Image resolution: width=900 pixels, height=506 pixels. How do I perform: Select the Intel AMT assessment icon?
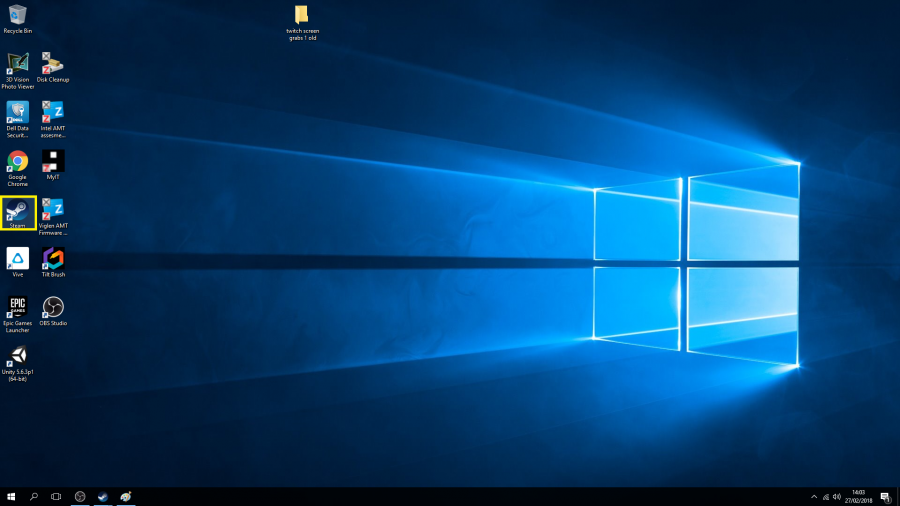(53, 119)
